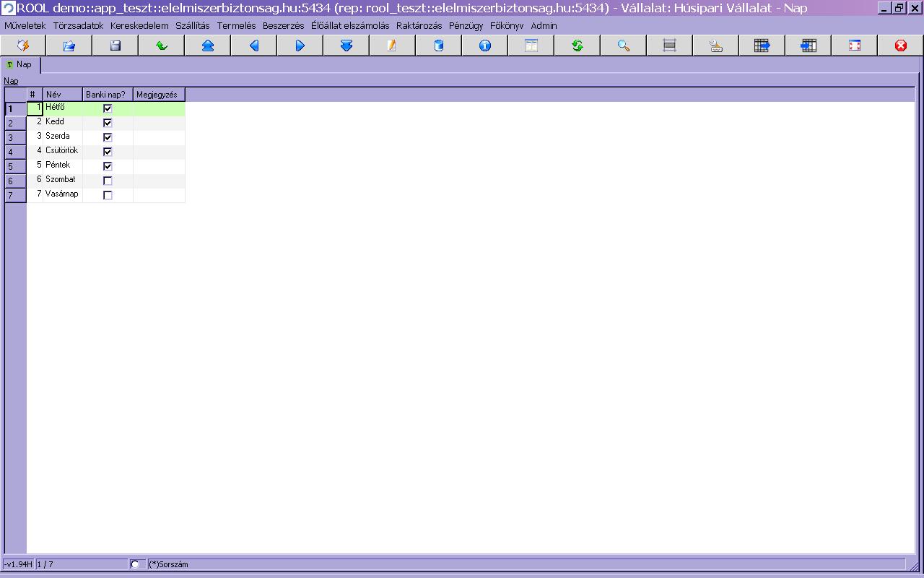Click the table export arrow icon
Image resolution: width=924 pixels, height=578 pixels.
[x=762, y=46]
